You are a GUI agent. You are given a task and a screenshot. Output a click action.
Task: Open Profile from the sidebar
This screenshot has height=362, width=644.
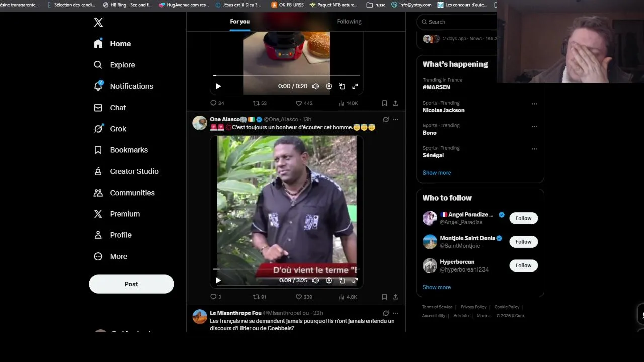tap(113, 235)
